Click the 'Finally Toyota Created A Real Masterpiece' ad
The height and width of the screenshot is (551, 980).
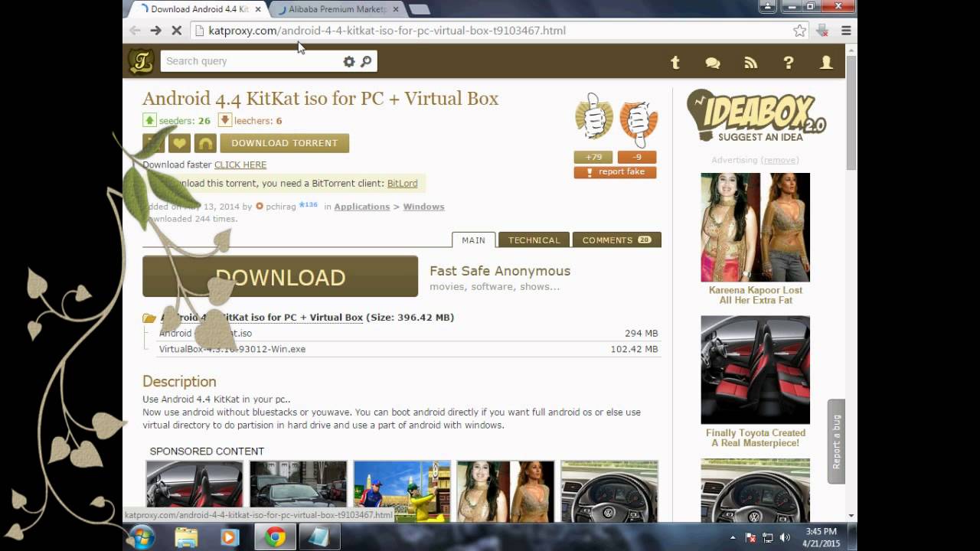click(756, 438)
